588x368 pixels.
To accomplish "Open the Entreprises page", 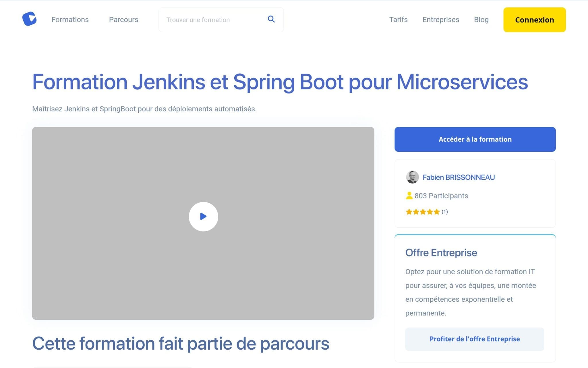I will (441, 20).
